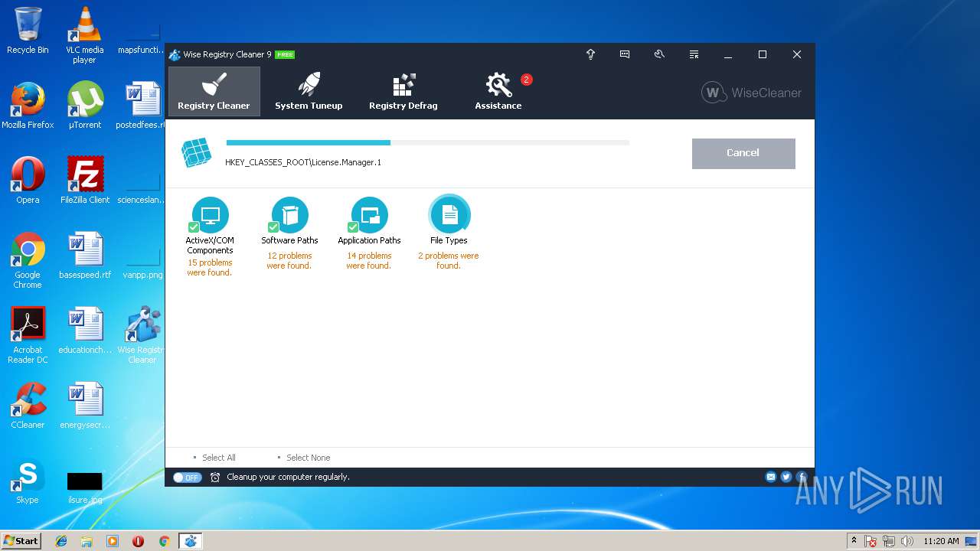Image resolution: width=980 pixels, height=551 pixels.
Task: Select Opera desktop shortcut
Action: [x=28, y=181]
